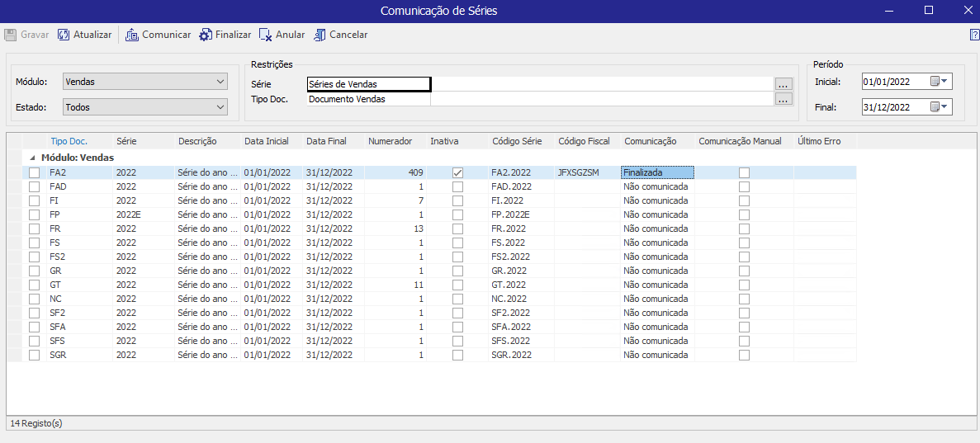Click ellipsis button beside Tipo Doc. field
The image size is (980, 443).
(783, 99)
